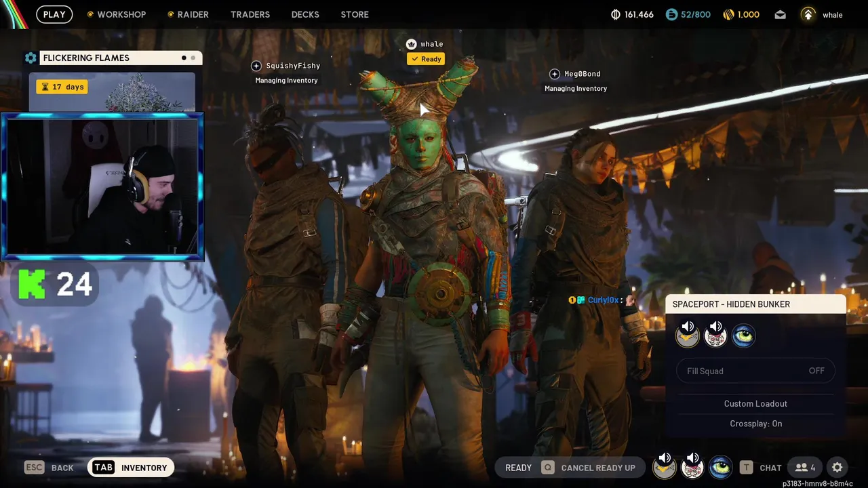Open the FLICKERING FLAMES event banner
The width and height of the screenshot is (868, 488).
coord(121,58)
